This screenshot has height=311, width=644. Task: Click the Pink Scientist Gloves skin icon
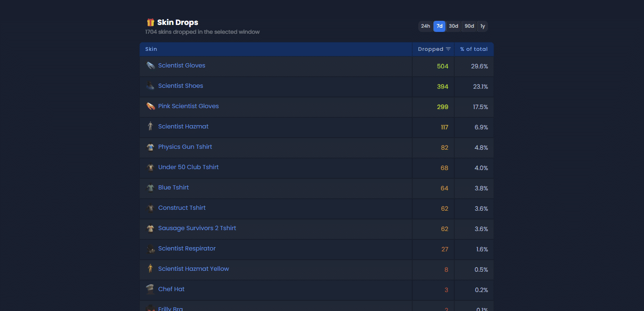point(150,106)
